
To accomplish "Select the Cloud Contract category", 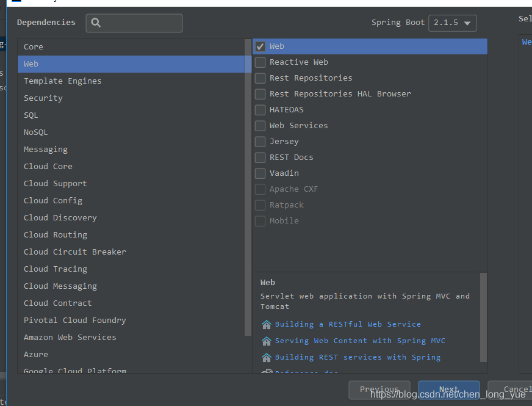I will (132, 303).
